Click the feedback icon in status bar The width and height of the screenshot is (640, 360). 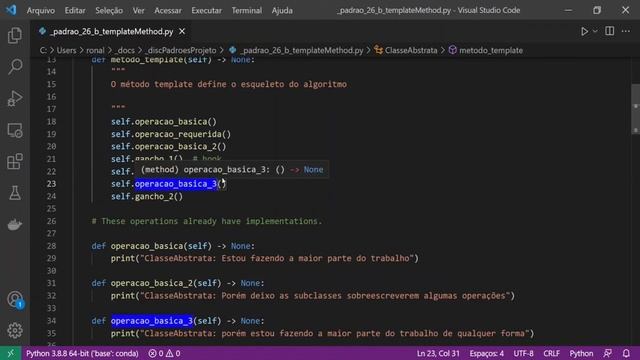608,353
